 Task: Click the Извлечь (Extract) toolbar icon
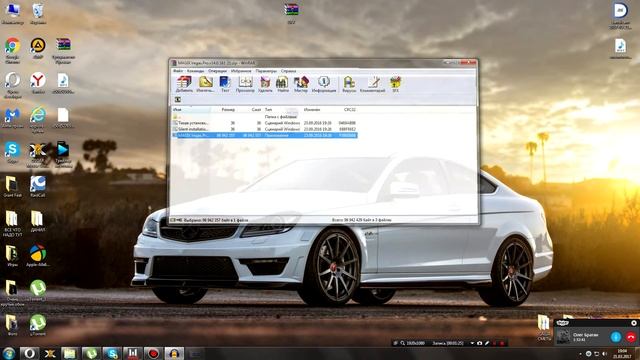pyautogui.click(x=205, y=84)
